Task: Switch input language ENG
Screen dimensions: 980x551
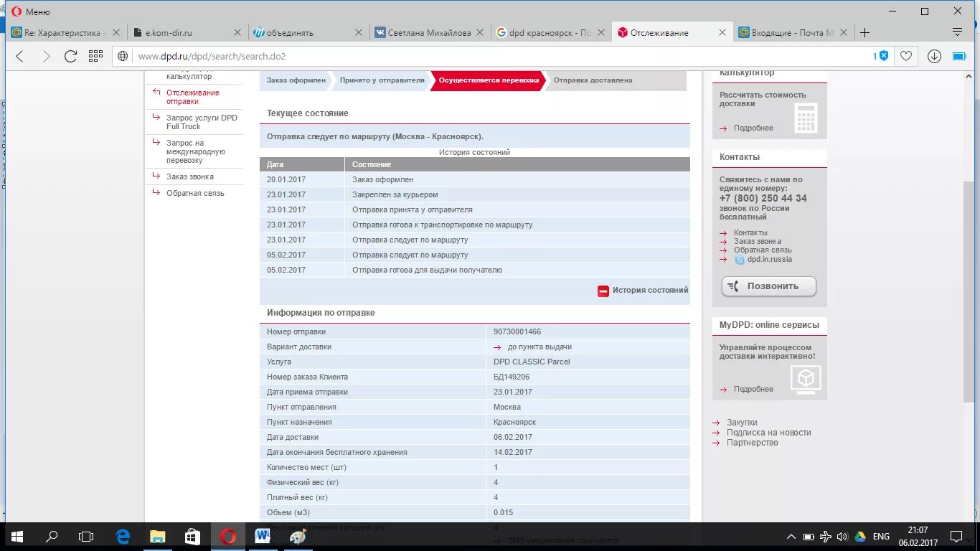Action: 881,536
